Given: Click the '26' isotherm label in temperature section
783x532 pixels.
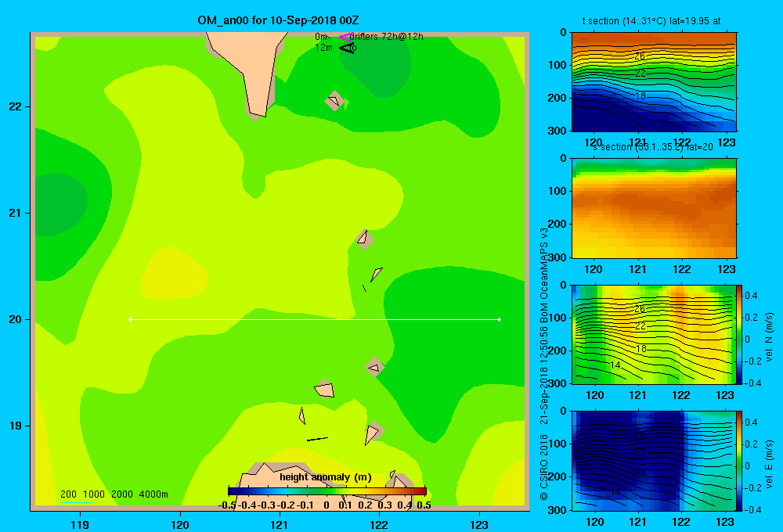Looking at the screenshot, I should click(x=640, y=56).
